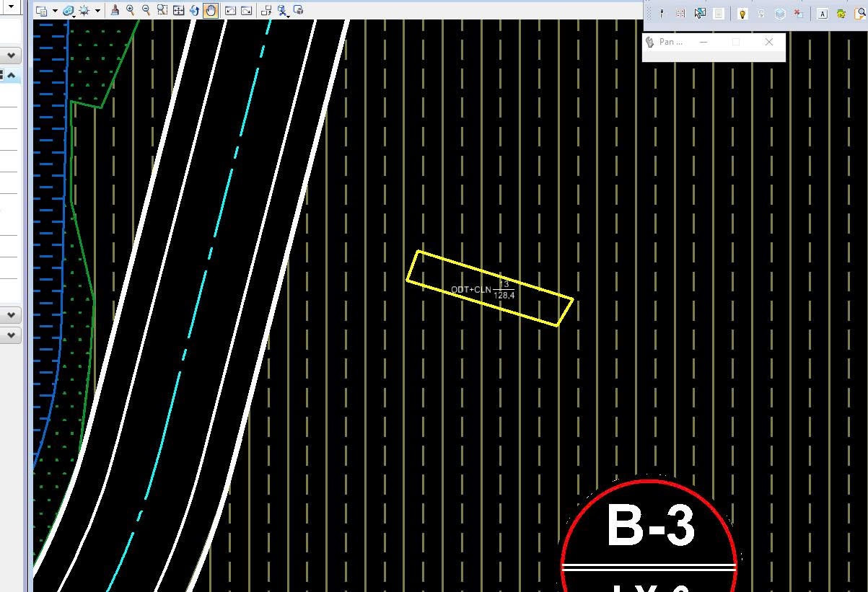The height and width of the screenshot is (592, 868).
Task: Activate the Window Area tool
Action: pyautogui.click(x=162, y=10)
